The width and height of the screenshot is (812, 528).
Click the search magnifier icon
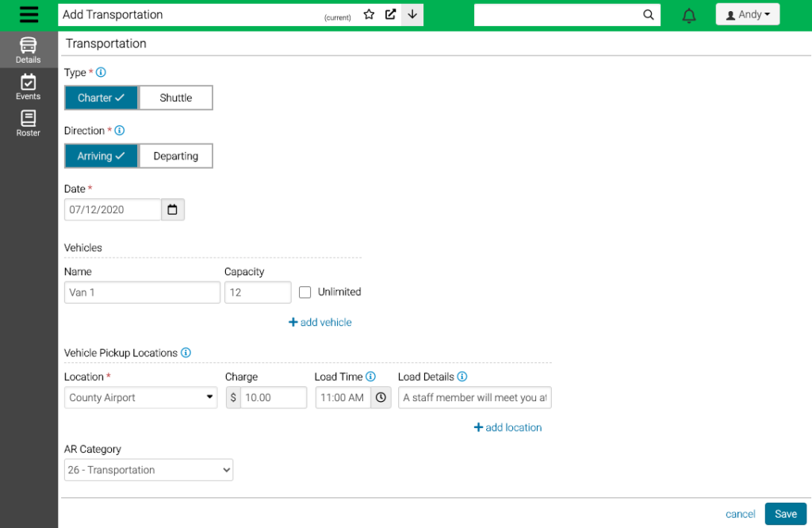pos(649,14)
